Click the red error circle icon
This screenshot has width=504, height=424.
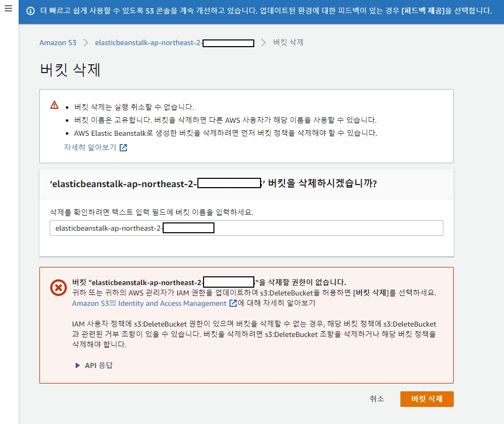(59, 288)
